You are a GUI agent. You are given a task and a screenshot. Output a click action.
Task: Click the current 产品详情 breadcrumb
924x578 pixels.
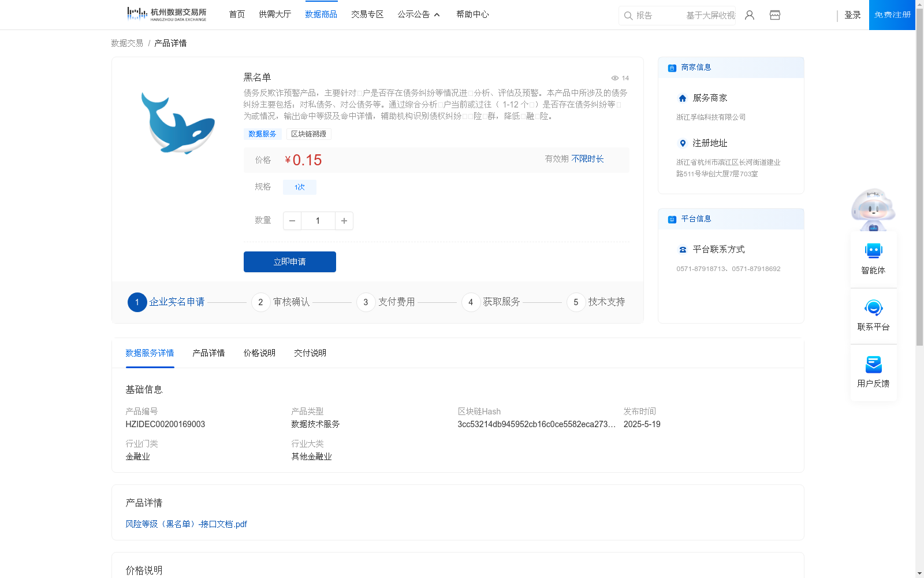tap(170, 43)
